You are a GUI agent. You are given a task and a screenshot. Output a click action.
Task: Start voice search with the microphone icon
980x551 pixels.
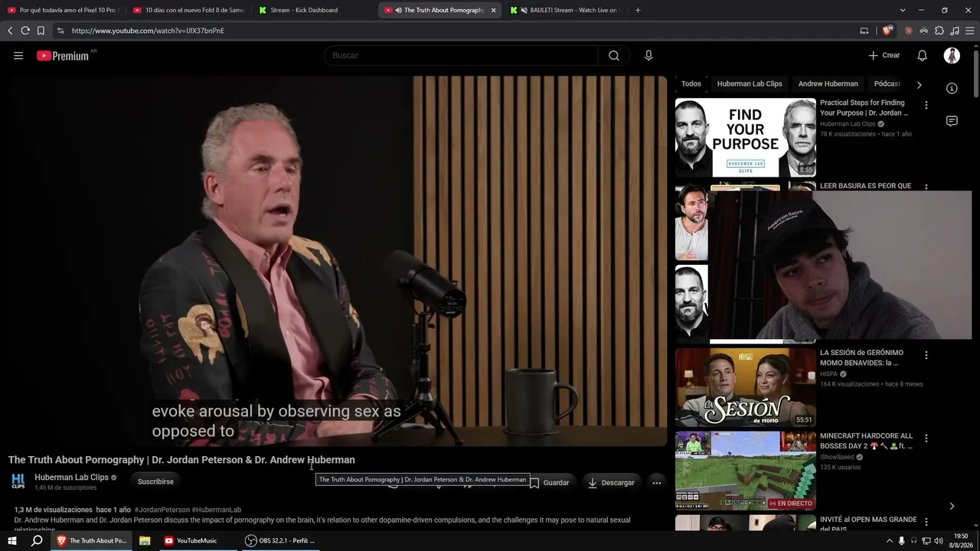(x=648, y=55)
